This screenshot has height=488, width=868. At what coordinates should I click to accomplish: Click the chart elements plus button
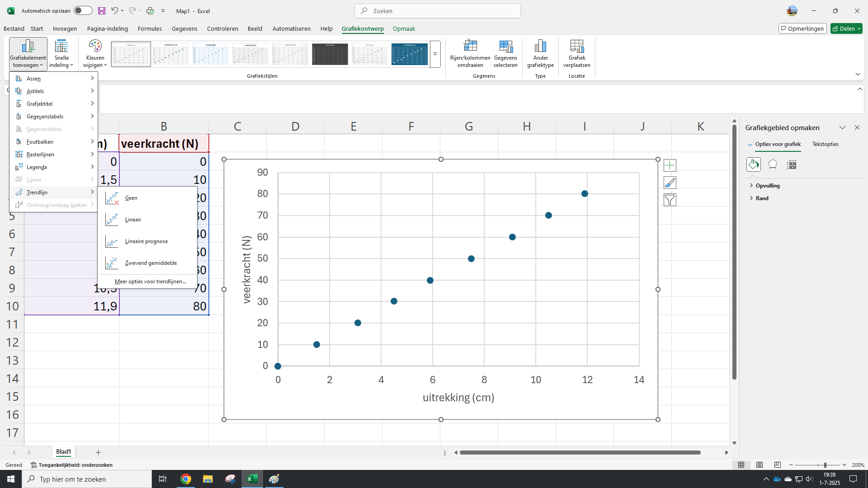670,165
